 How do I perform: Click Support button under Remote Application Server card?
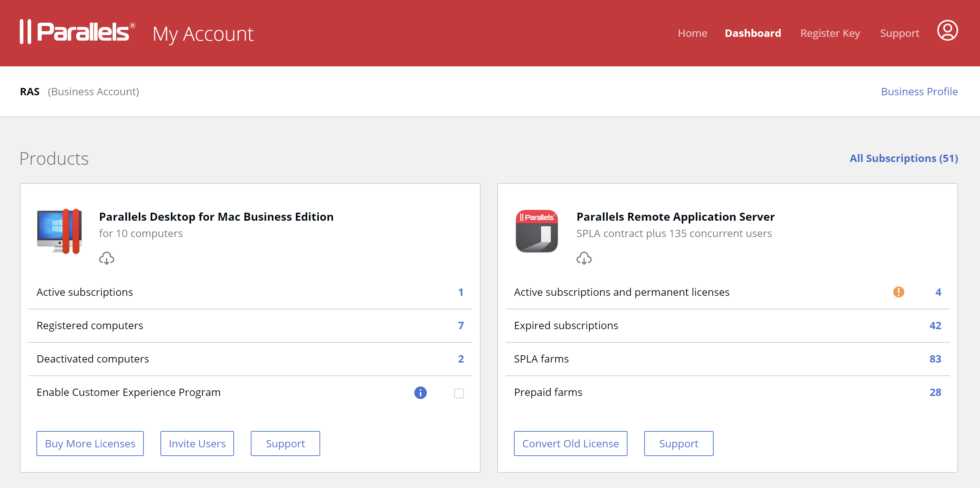tap(679, 444)
